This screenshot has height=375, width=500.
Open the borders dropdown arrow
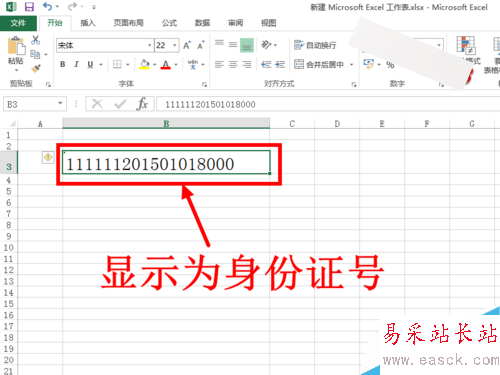click(128, 64)
